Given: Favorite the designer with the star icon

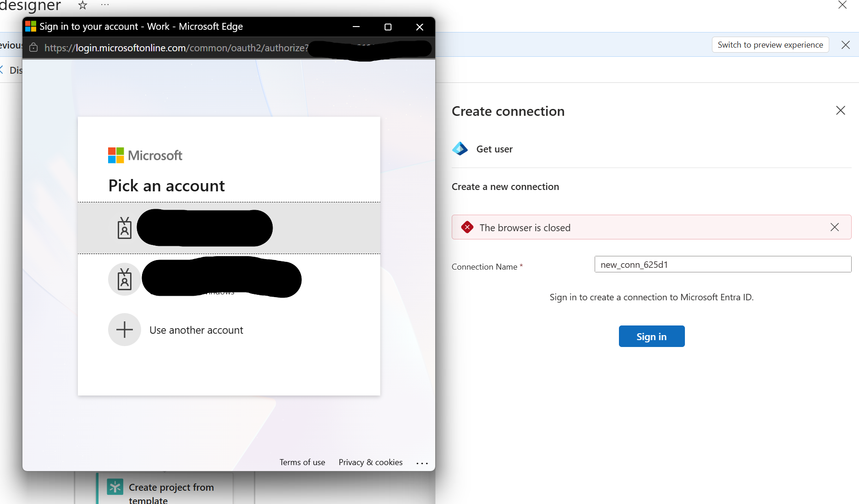Looking at the screenshot, I should point(82,5).
